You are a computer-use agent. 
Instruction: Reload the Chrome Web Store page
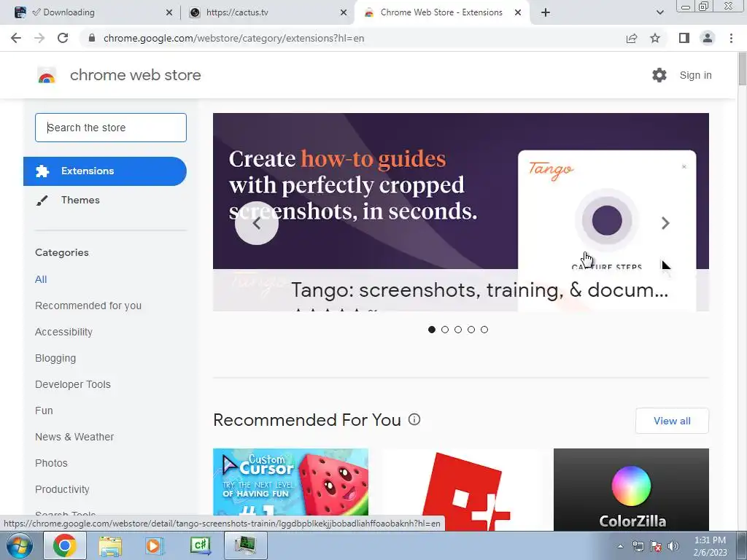[63, 38]
